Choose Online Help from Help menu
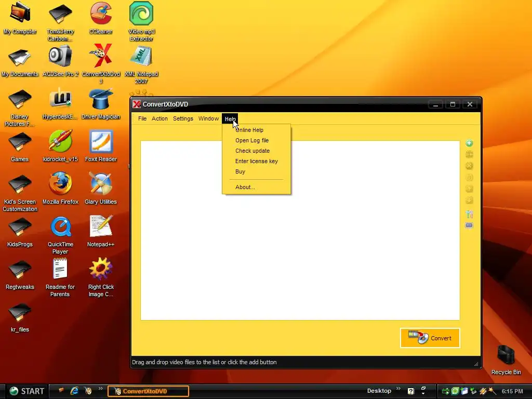 256,130
